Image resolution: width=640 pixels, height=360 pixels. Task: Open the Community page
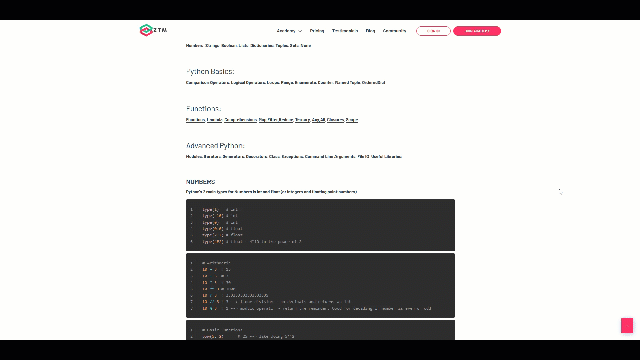[394, 31]
